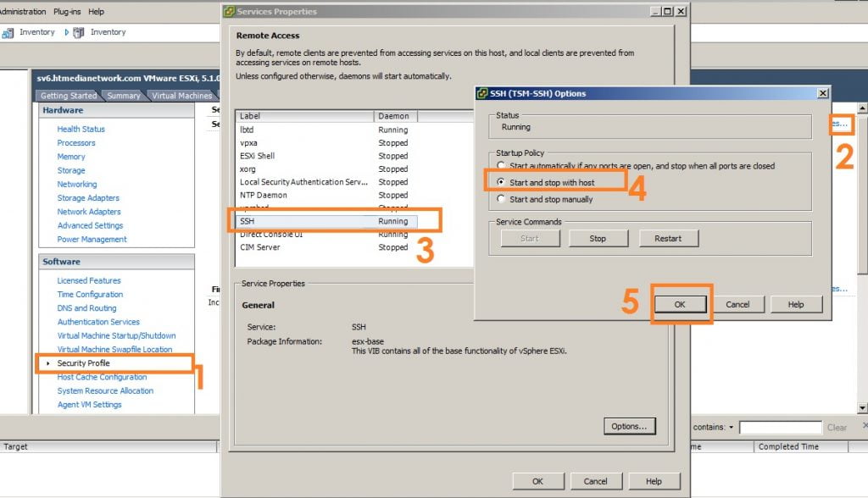Image resolution: width=868 pixels, height=498 pixels.
Task: Click Cancel in Services Properties window
Action: pyautogui.click(x=596, y=481)
